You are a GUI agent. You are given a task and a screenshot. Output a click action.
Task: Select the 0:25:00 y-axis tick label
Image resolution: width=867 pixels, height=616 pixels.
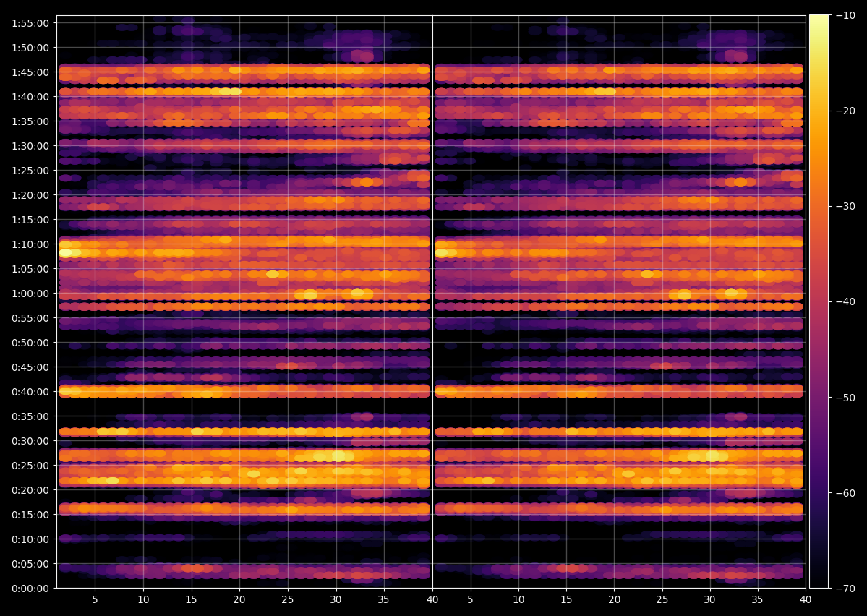click(x=30, y=466)
